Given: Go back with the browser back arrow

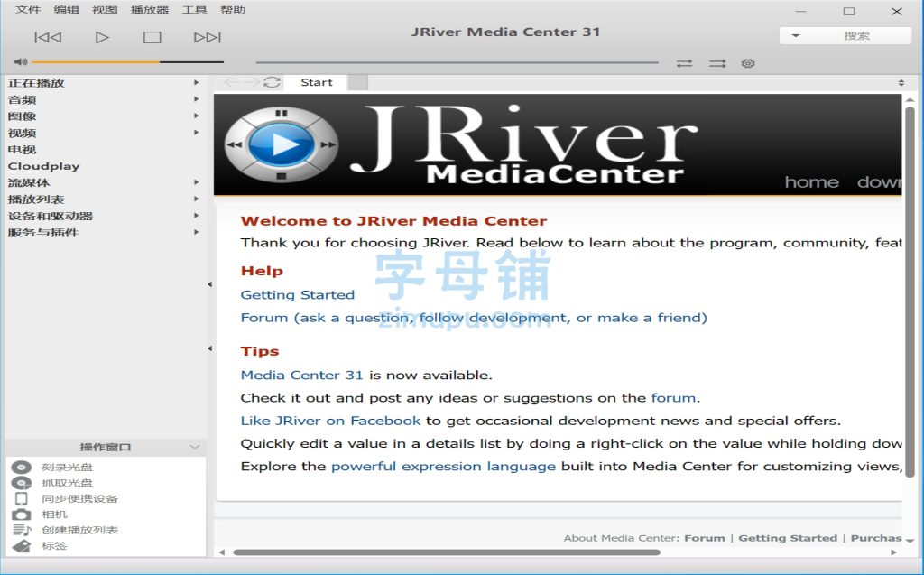Looking at the screenshot, I should point(232,82).
